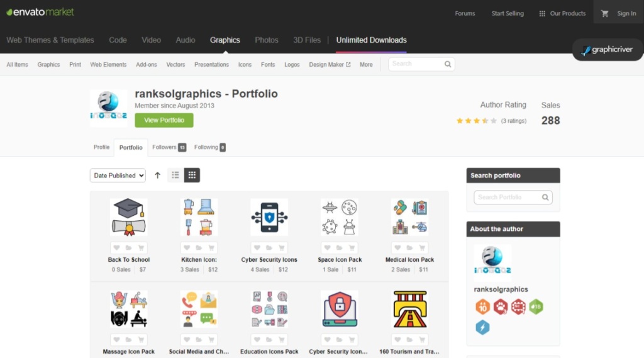Open the Date Published sort dropdown
The width and height of the screenshot is (644, 358).
(118, 176)
